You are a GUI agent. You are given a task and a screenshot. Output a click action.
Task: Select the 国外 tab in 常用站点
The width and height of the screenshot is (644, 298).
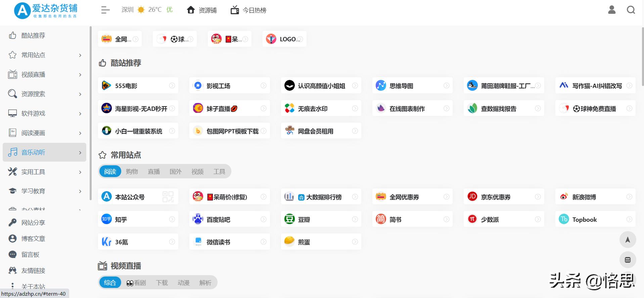[175, 172]
